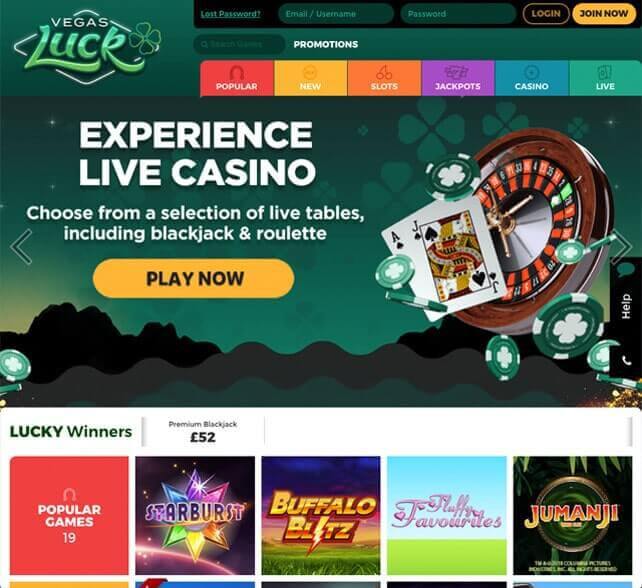The image size is (642, 588).
Task: Select the Slots cherry icon tab
Action: click(x=384, y=78)
